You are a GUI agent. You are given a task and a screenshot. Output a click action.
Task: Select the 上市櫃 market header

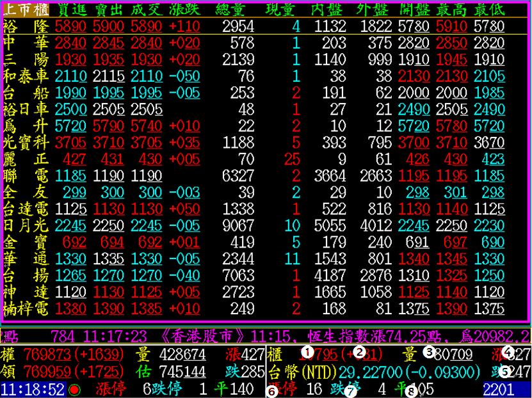26,10
